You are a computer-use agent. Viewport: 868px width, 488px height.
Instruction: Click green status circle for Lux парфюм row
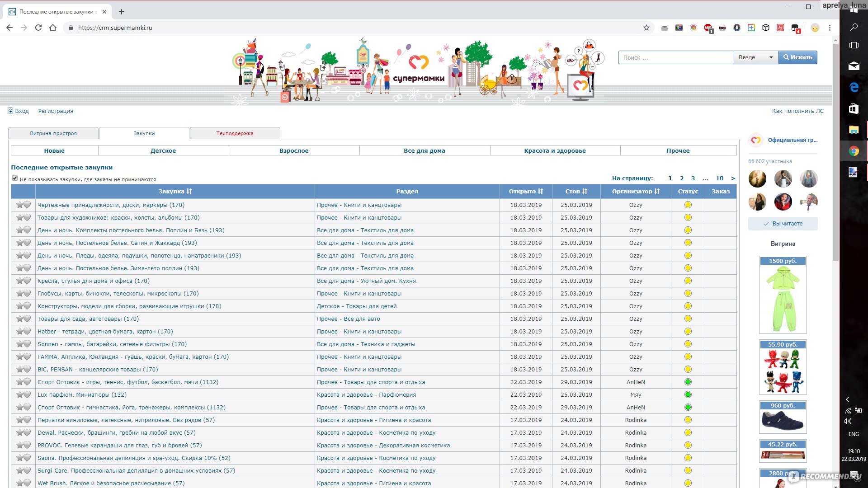pos(688,394)
